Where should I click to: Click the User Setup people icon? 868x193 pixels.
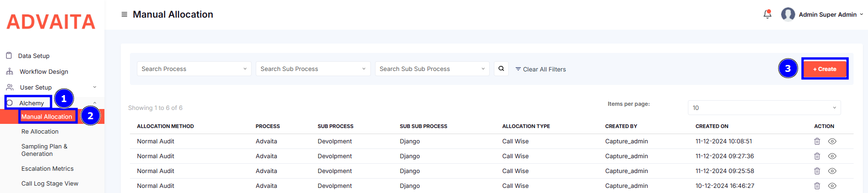point(10,87)
